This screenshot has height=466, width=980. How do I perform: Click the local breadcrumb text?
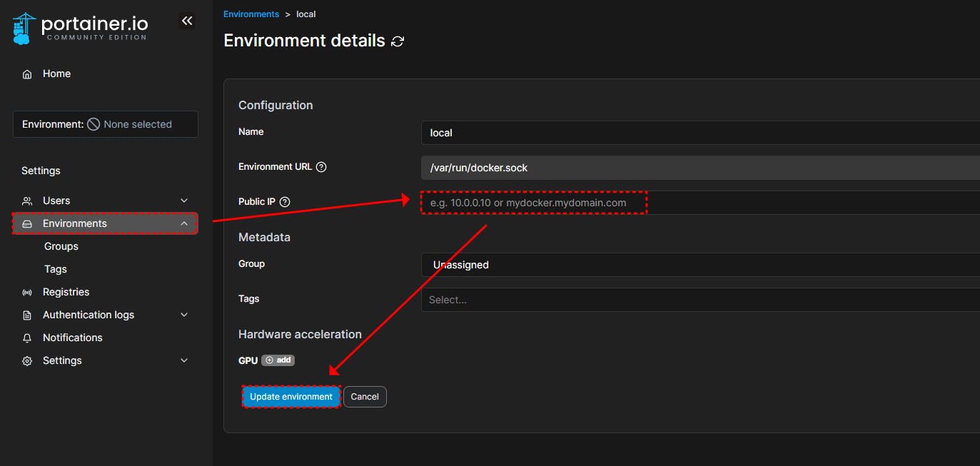click(x=306, y=14)
